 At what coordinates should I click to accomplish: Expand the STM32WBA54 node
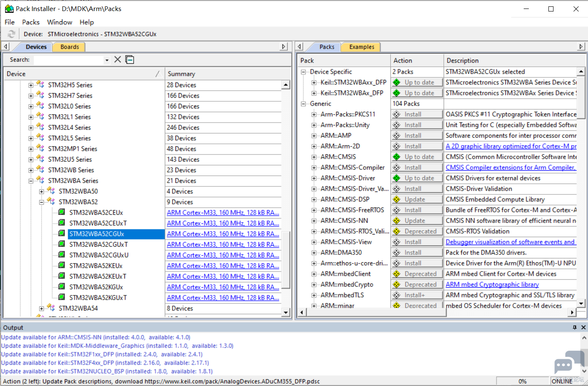click(41, 309)
